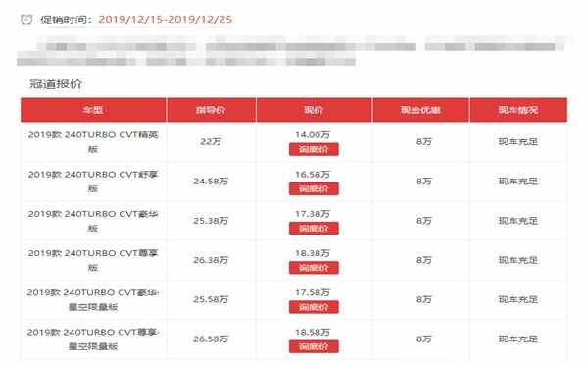Open 2019款 240TURBO CVT精英版 model link

click(x=93, y=142)
